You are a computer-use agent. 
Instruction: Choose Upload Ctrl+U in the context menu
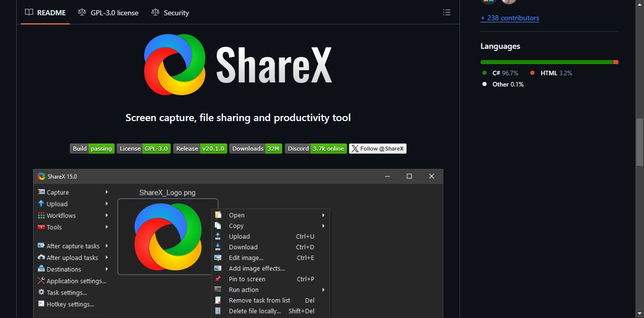click(271, 237)
